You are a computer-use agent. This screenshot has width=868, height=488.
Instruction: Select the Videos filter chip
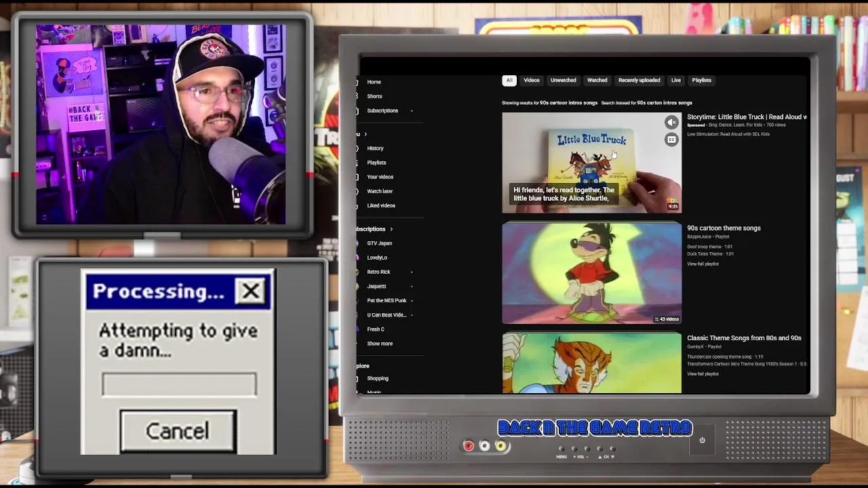(x=532, y=80)
